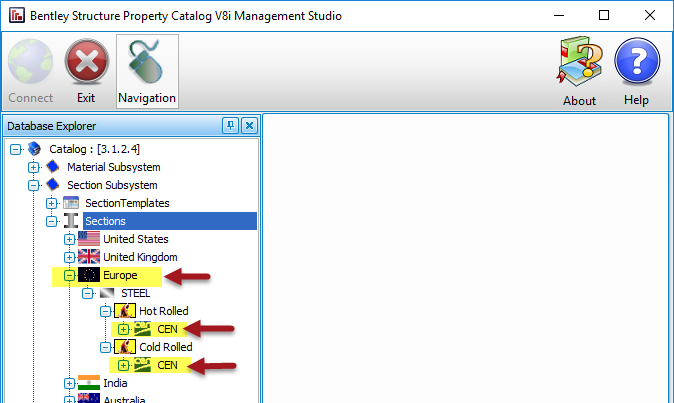Expand the United Kingdom node
The image size is (674, 403).
tap(69, 257)
